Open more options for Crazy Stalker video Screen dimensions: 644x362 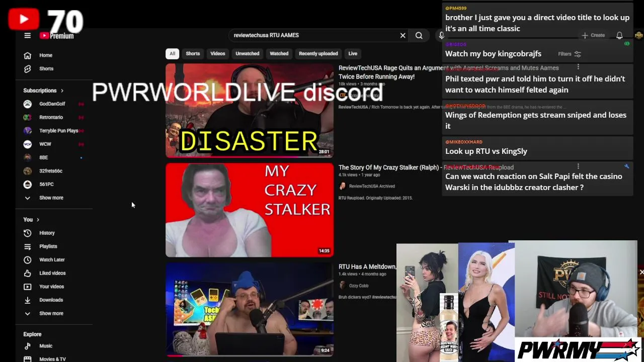click(x=578, y=166)
